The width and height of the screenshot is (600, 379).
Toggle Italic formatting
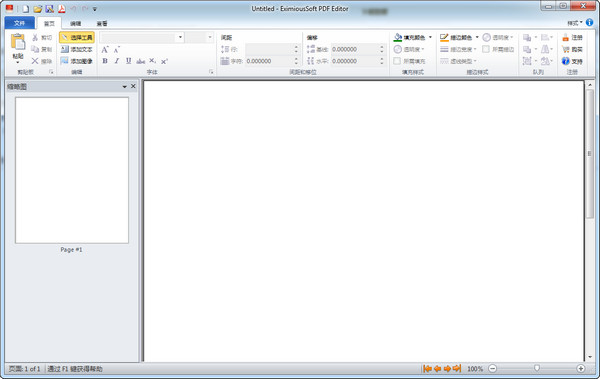click(x=117, y=61)
